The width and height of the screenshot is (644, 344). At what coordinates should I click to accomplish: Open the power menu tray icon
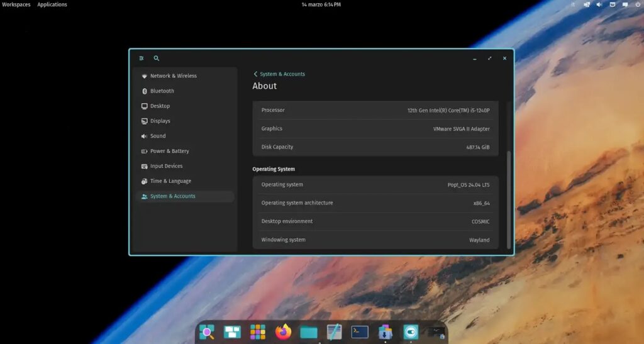click(x=638, y=4)
